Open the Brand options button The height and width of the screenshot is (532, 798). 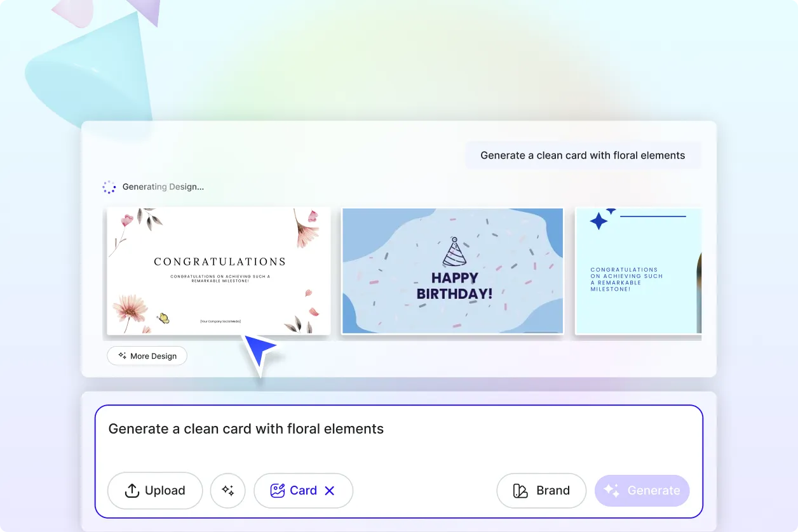[x=541, y=491]
